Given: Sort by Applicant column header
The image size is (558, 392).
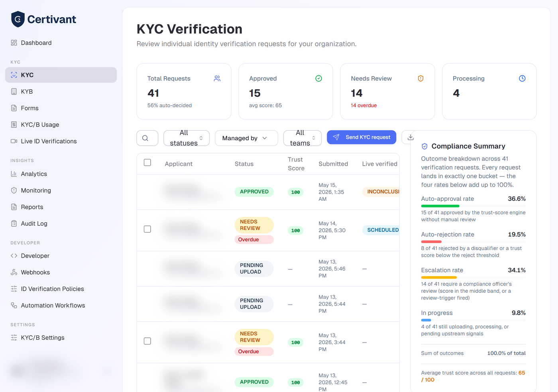Looking at the screenshot, I should point(179,164).
